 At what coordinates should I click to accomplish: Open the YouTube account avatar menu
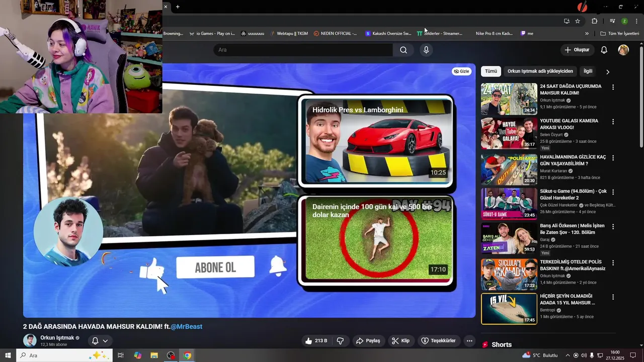623,50
